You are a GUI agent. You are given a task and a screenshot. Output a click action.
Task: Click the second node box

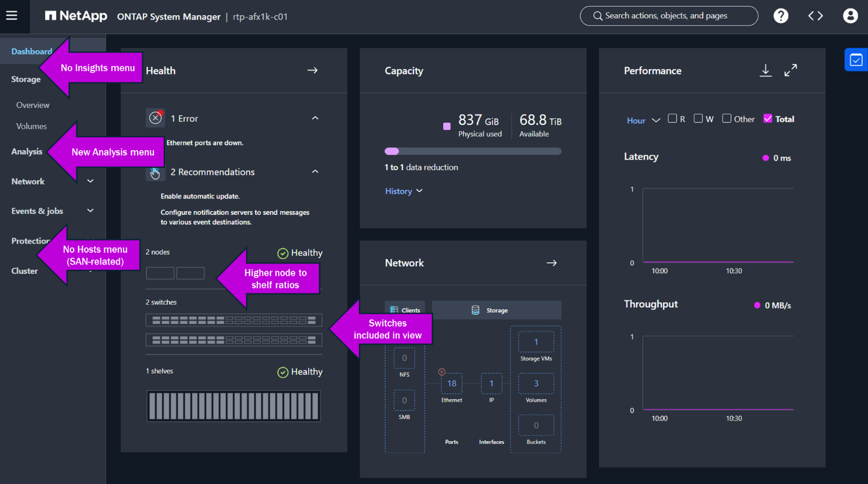tap(190, 273)
